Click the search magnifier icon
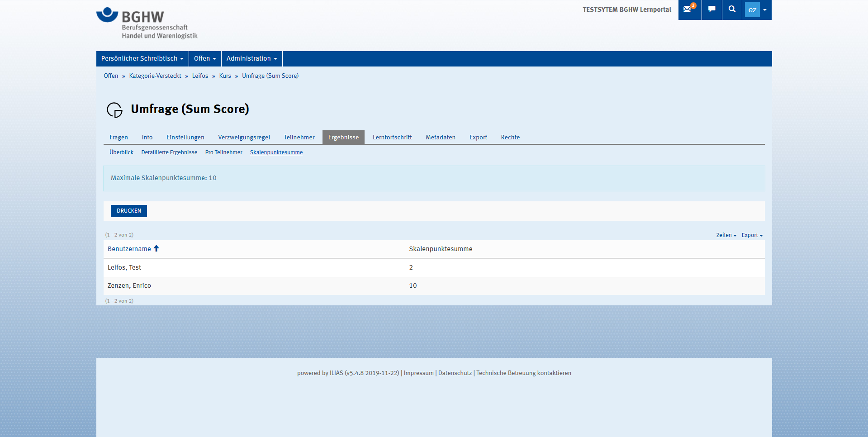The image size is (868, 437). (x=732, y=9)
